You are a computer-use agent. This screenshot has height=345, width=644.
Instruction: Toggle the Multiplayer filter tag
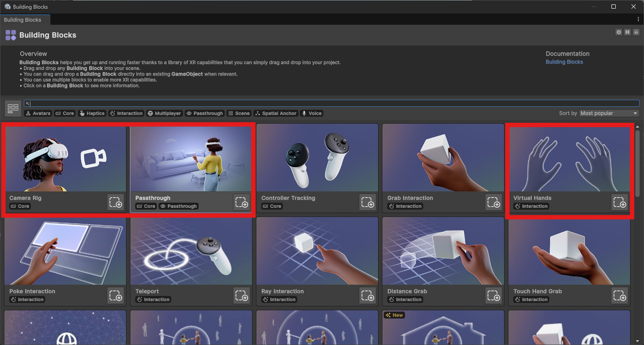tap(165, 113)
